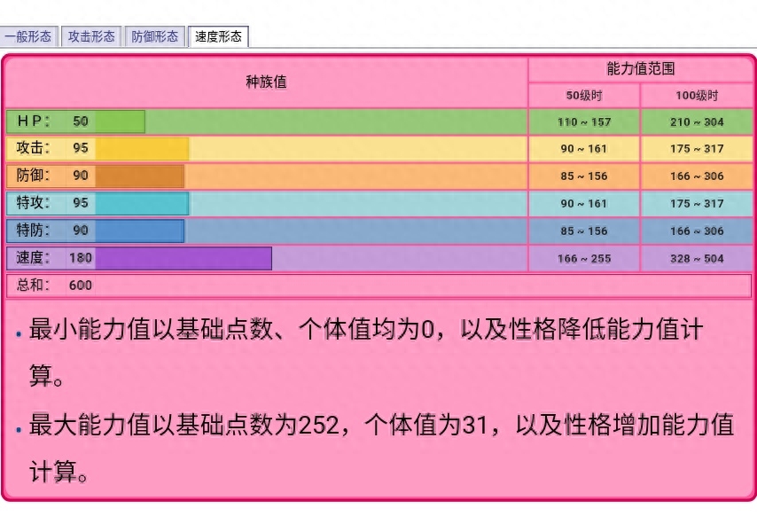Screen dimensions: 757x532
Task: Click the 种族值 column header
Action: (x=266, y=82)
